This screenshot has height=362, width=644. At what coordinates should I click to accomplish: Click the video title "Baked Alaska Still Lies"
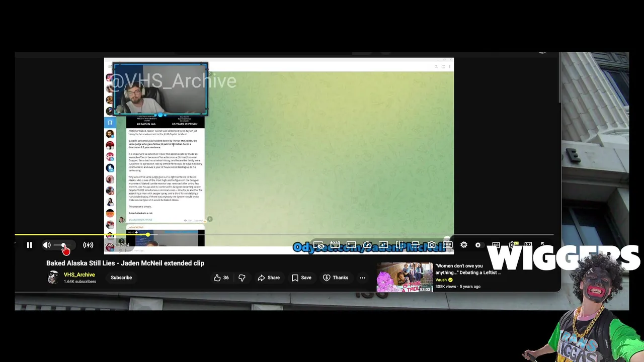coord(125,263)
